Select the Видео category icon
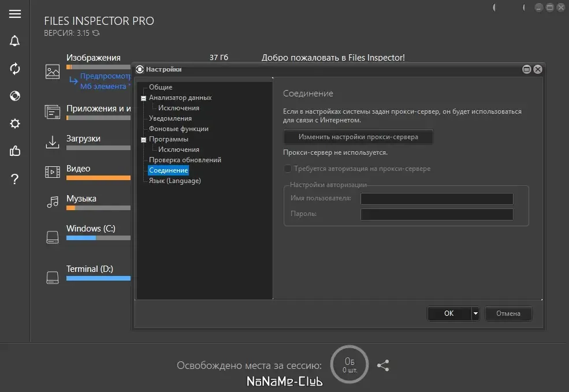This screenshot has height=392, width=569. (x=52, y=172)
